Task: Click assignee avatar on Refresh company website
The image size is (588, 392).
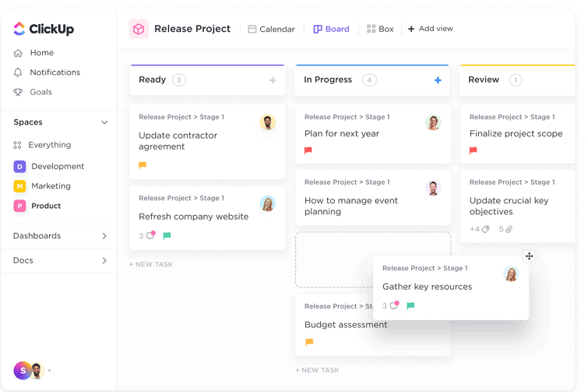Action: pyautogui.click(x=268, y=203)
